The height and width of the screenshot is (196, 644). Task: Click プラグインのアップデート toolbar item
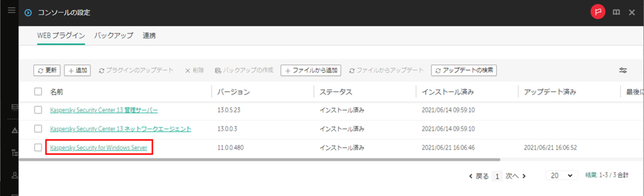(x=136, y=70)
